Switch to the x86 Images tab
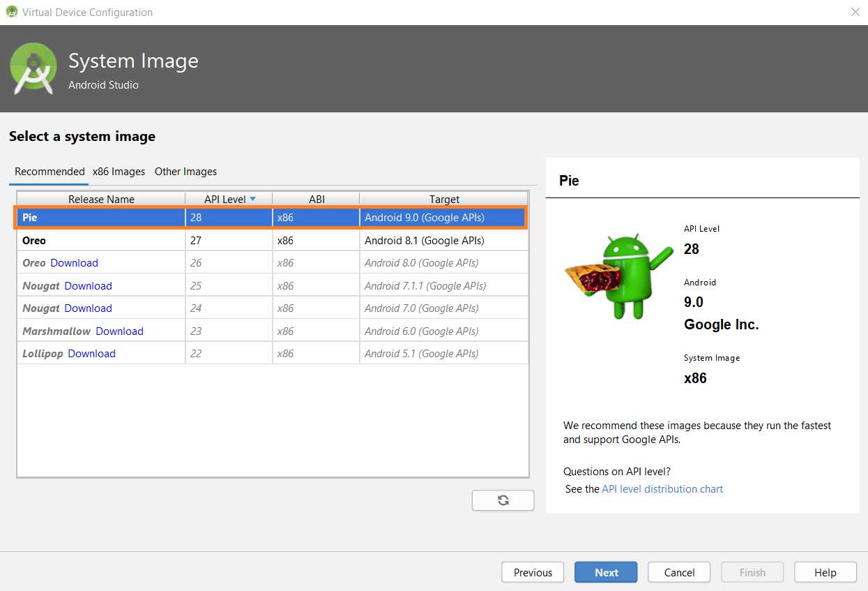This screenshot has width=868, height=591. [x=119, y=172]
